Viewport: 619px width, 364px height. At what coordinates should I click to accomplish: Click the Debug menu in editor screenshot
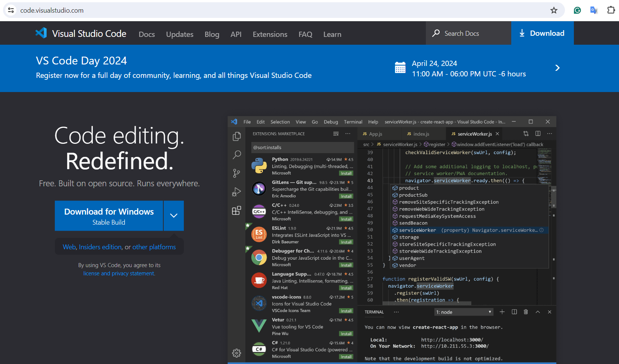[331, 122]
